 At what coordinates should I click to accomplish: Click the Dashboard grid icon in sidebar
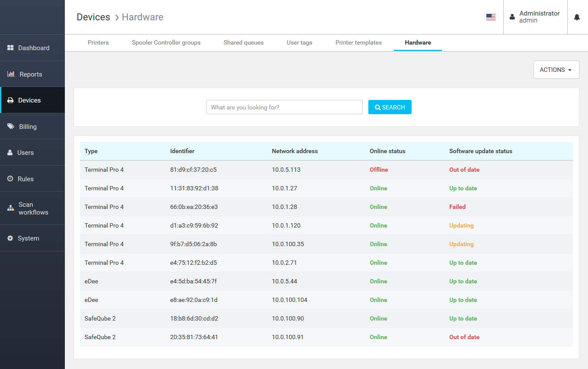(x=11, y=48)
